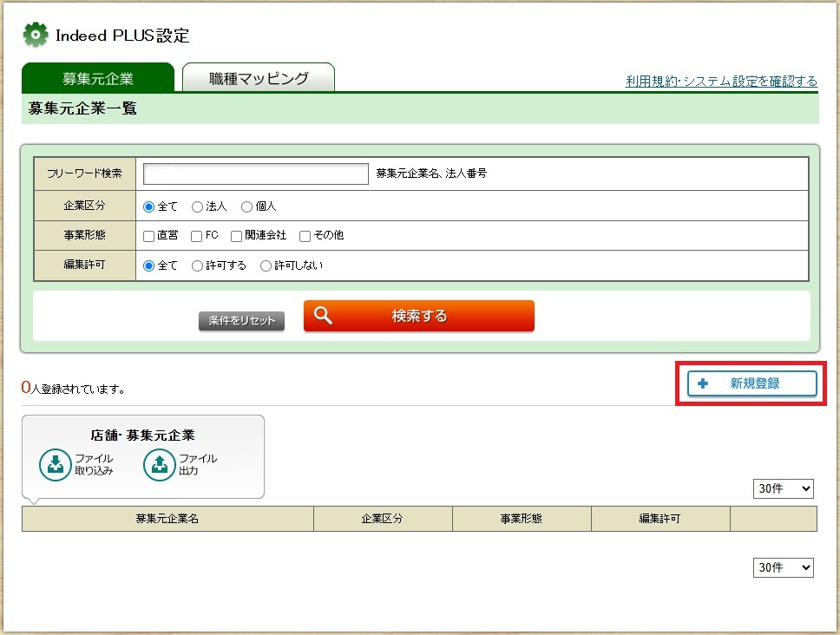Check the その他 checkbox

[305, 236]
